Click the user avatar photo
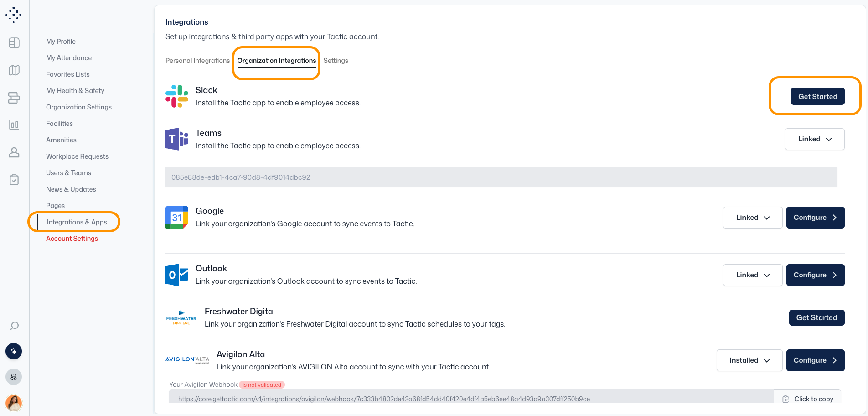Screen dimensions: 868x416 pos(14,403)
